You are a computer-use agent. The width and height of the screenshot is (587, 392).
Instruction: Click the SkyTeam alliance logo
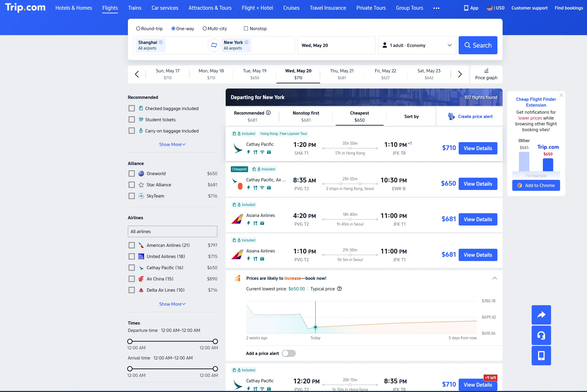(141, 196)
